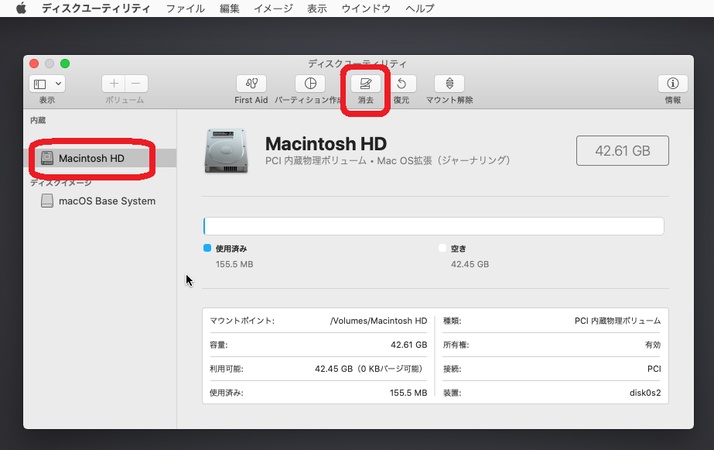Click the 消去 erase toolbar icon
714x450 pixels.
coord(365,84)
